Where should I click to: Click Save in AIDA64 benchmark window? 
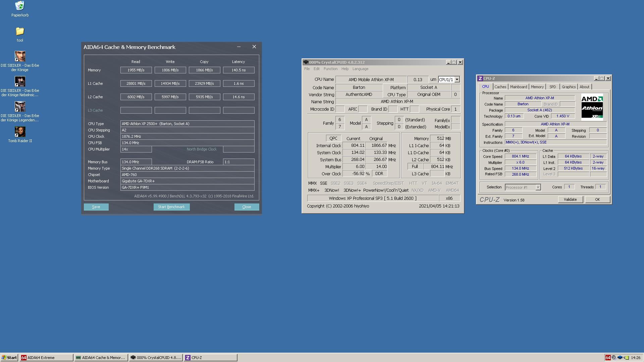coord(96,207)
